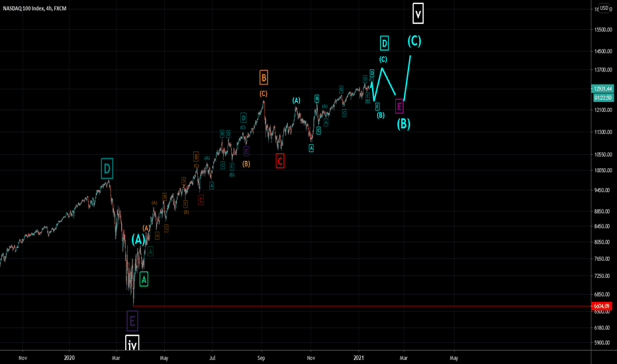Select the large teal boxed D label

(x=107, y=169)
